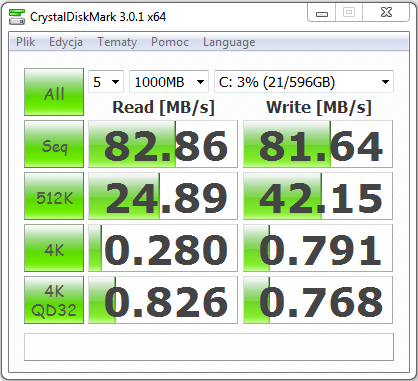
Task: Open the Edycja menu
Action: (66, 42)
